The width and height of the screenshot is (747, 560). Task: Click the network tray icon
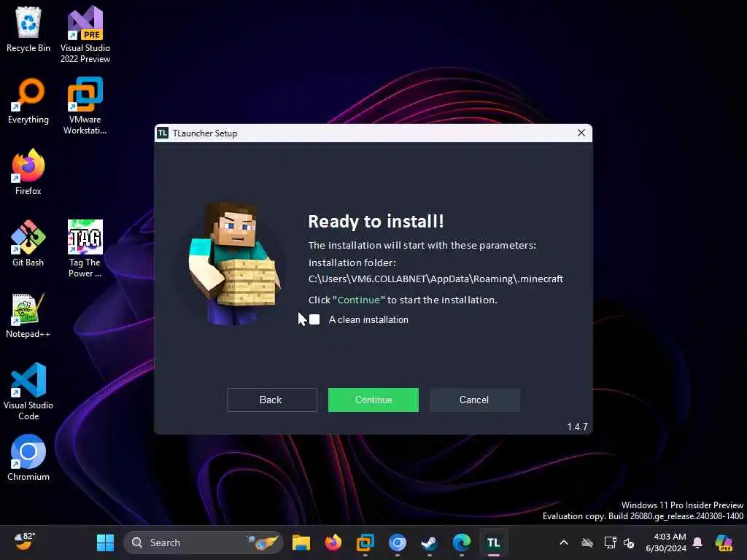coord(610,542)
